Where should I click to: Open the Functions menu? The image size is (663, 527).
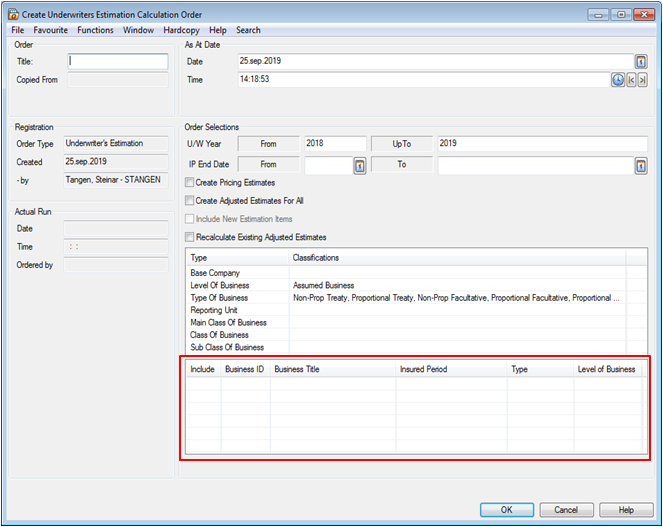tap(95, 30)
